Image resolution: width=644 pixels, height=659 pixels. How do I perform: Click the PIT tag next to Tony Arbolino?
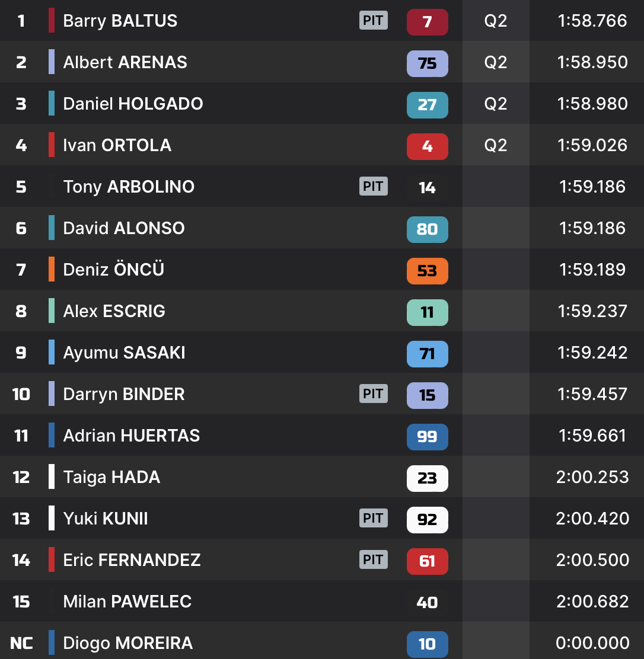click(373, 187)
